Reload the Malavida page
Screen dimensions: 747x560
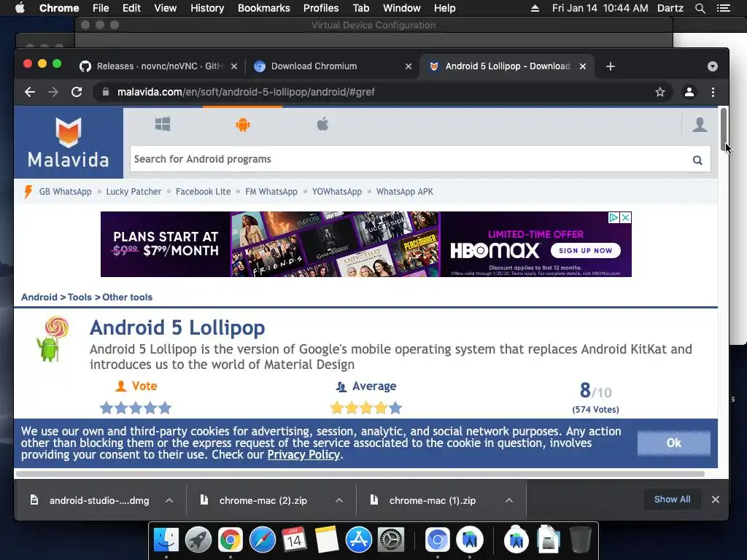[77, 92]
